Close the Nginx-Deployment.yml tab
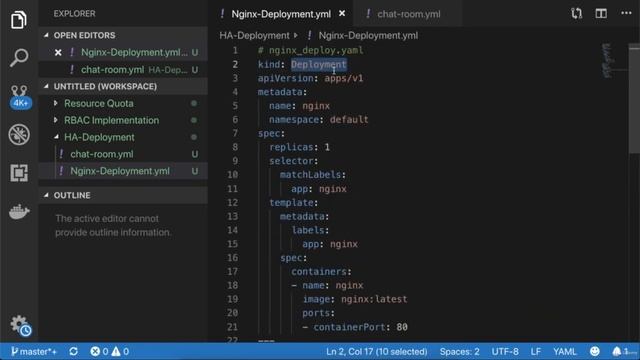 342,14
